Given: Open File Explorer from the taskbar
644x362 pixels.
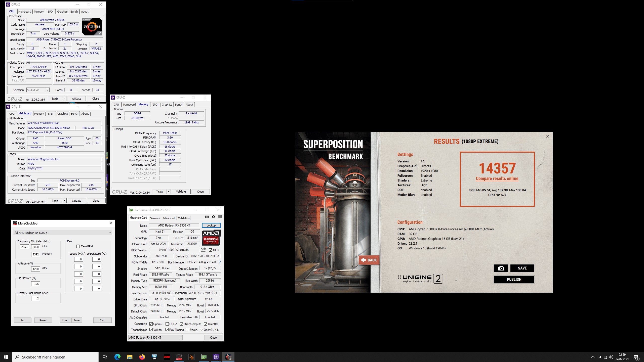Looking at the screenshot, I should point(130,357).
